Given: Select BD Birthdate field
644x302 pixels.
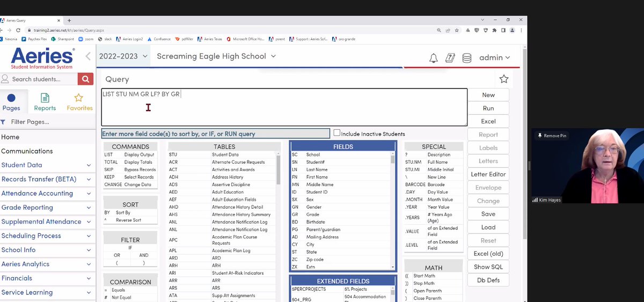Looking at the screenshot, I should [x=341, y=222].
